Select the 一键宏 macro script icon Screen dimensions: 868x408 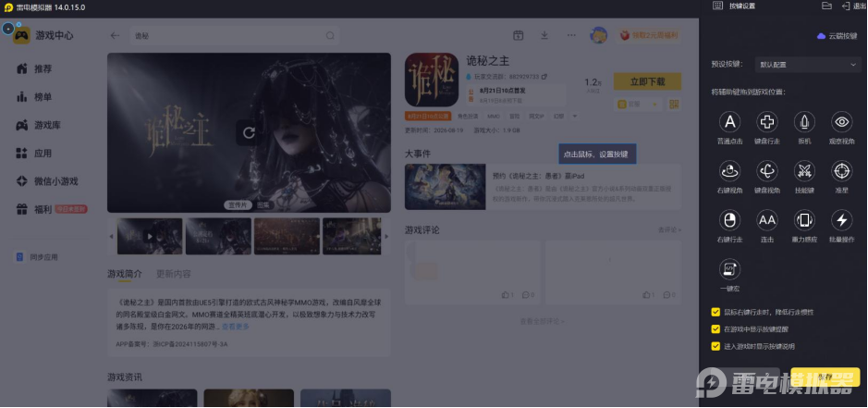(729, 269)
